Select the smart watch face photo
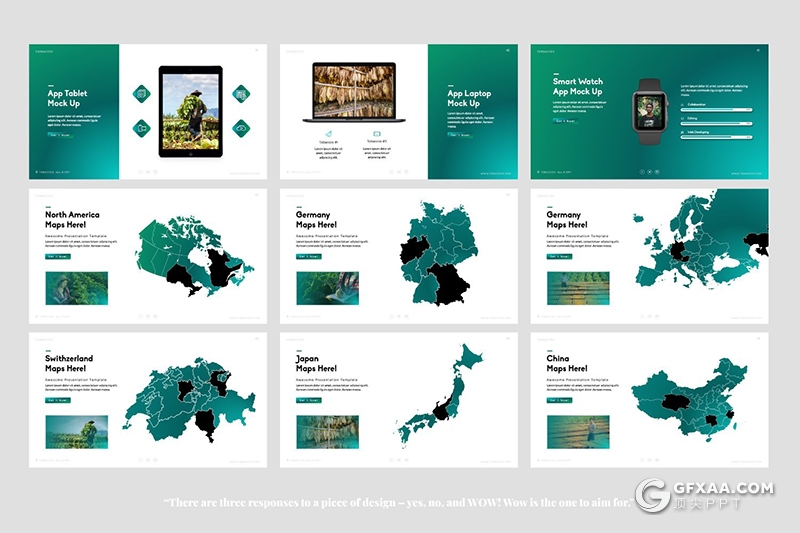 pos(651,110)
